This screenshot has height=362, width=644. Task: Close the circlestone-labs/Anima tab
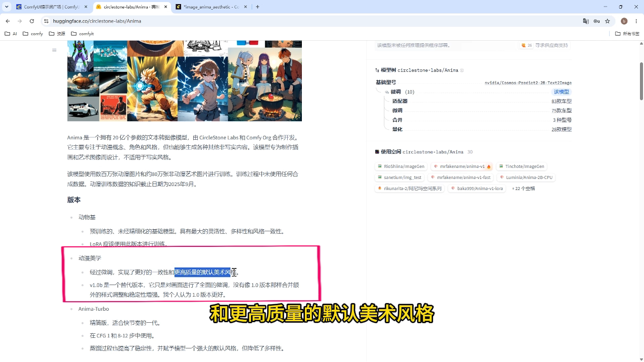(165, 7)
